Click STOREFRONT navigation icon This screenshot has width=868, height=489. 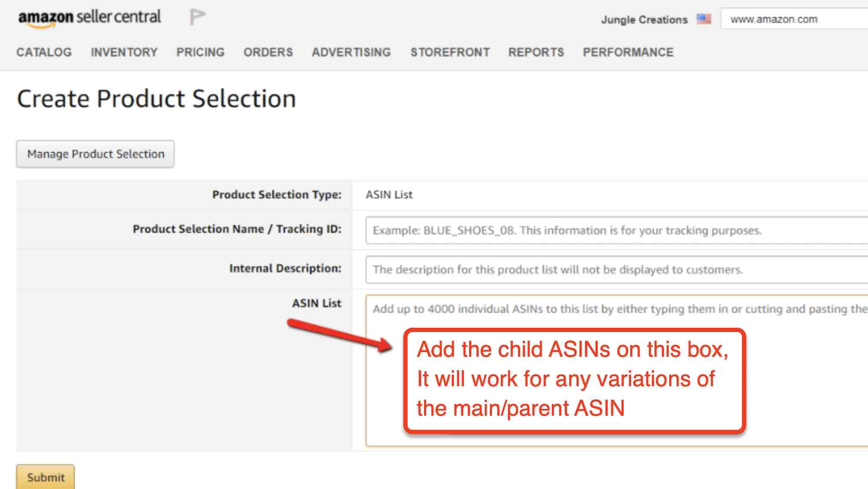click(451, 52)
